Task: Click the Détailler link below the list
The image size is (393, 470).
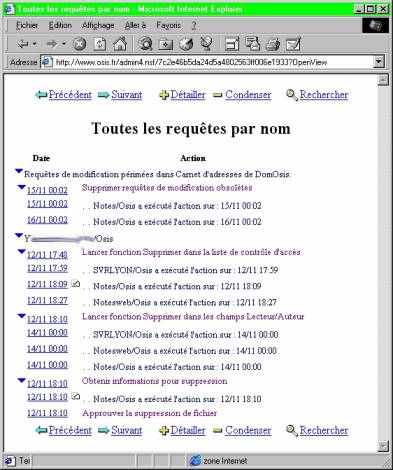Action: click(x=188, y=430)
